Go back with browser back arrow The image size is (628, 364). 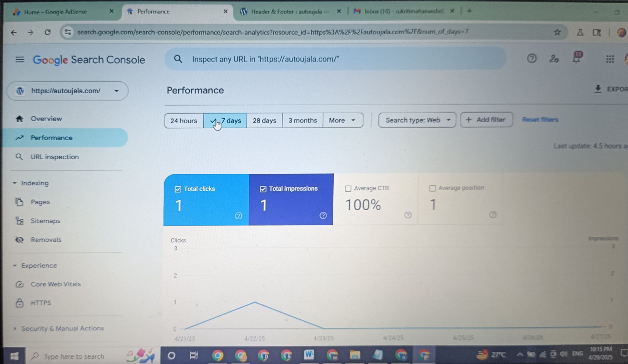click(x=14, y=32)
